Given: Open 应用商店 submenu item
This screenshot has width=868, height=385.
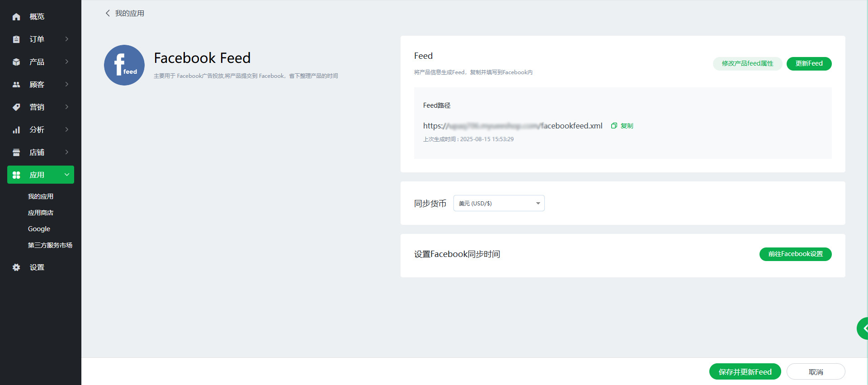Looking at the screenshot, I should (x=41, y=213).
